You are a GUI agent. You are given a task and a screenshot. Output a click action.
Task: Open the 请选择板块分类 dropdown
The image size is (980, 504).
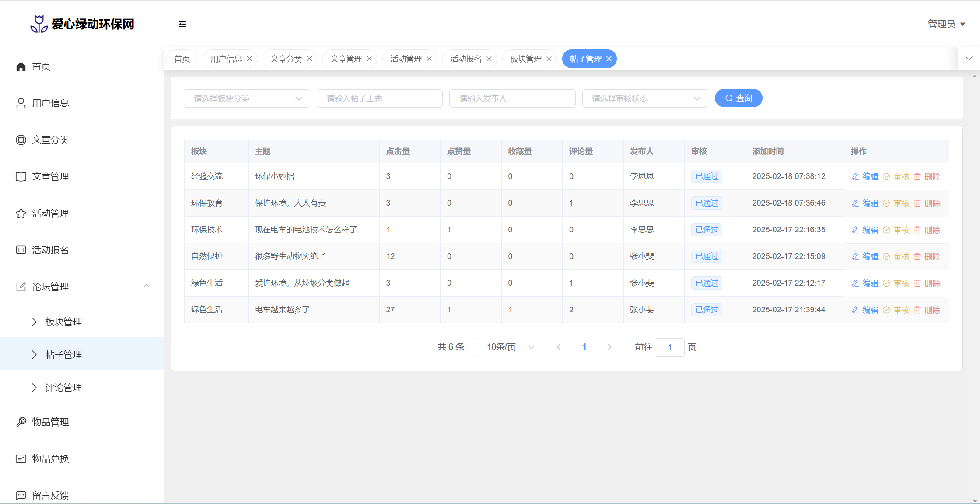247,98
